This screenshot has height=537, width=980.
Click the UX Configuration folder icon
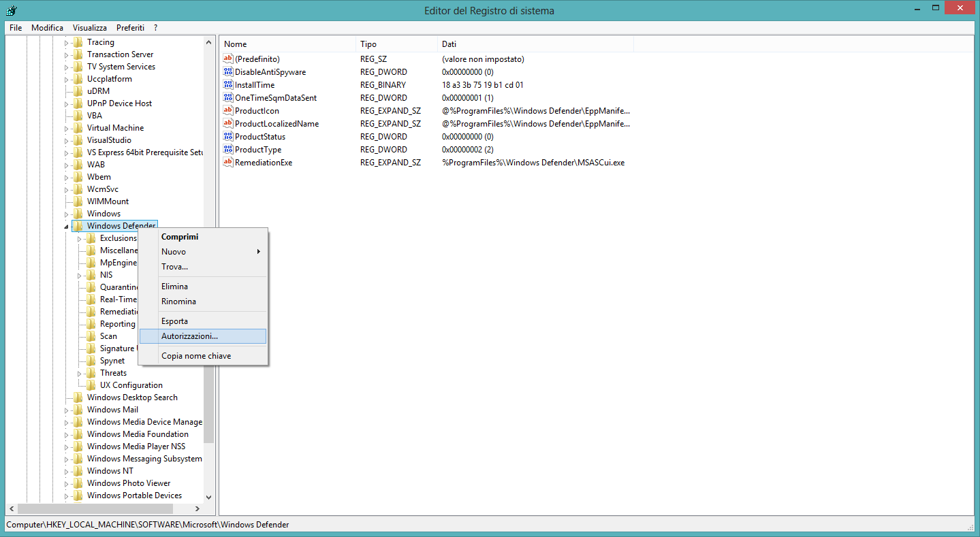tap(91, 385)
